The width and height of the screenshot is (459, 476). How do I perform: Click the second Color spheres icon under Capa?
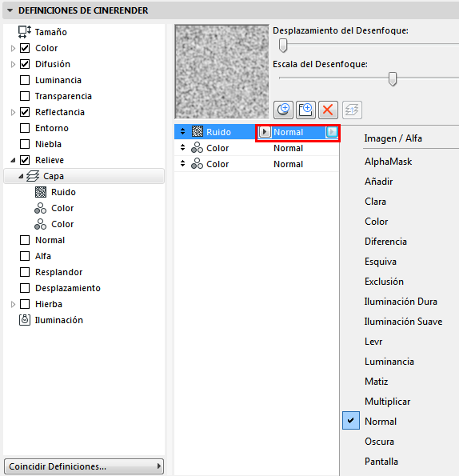point(40,224)
